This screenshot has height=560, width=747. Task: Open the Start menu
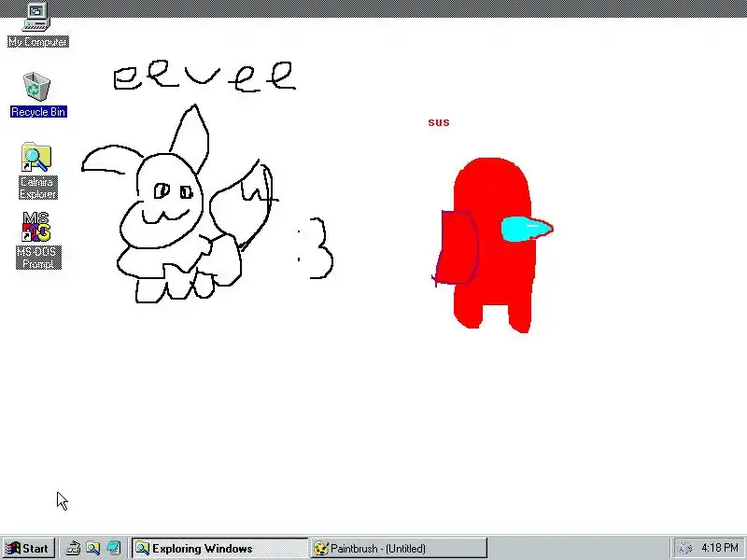tap(29, 548)
